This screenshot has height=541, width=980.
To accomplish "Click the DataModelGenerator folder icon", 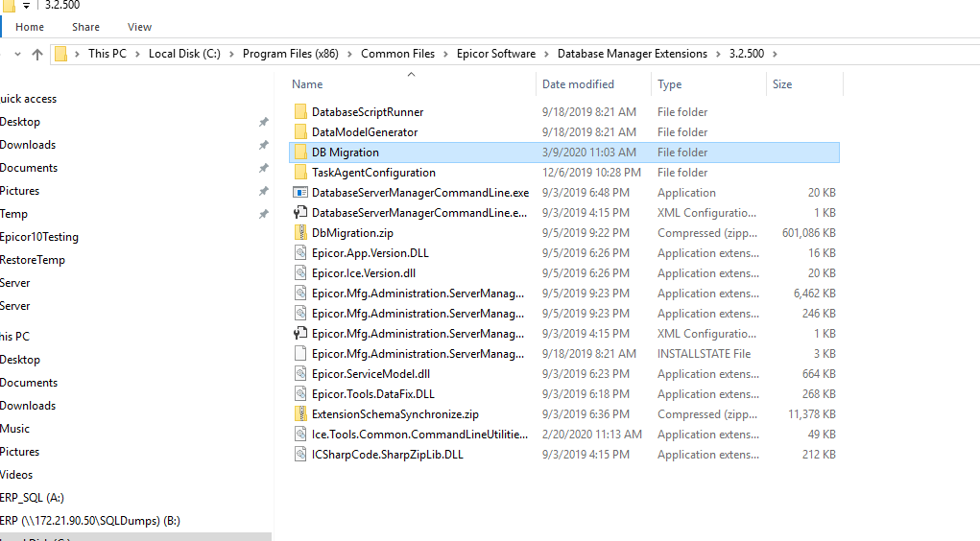I will tap(300, 131).
